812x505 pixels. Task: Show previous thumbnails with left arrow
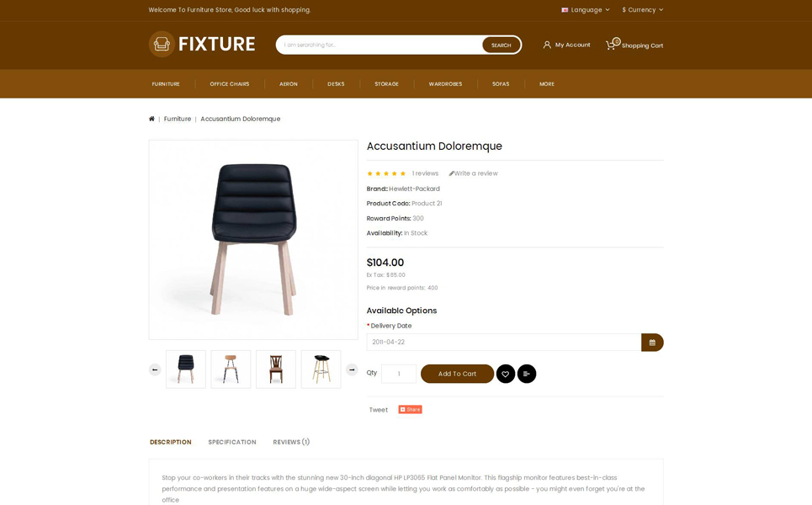tap(155, 369)
